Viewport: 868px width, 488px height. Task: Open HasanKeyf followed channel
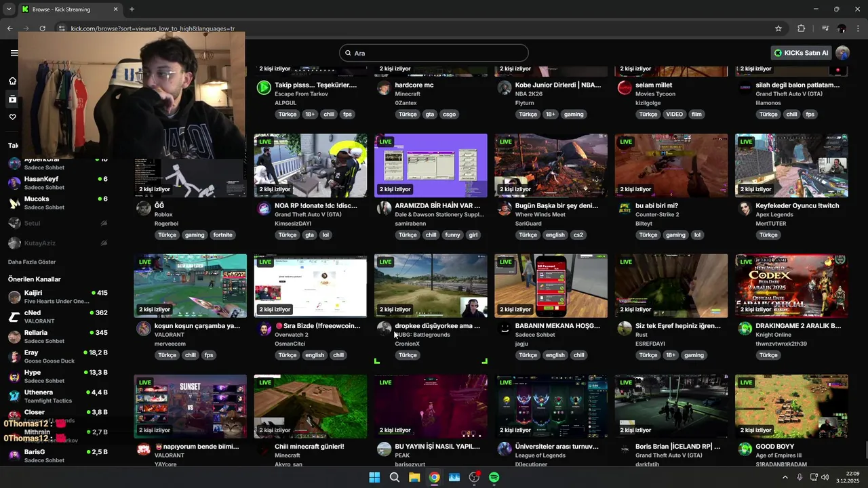pyautogui.click(x=58, y=182)
